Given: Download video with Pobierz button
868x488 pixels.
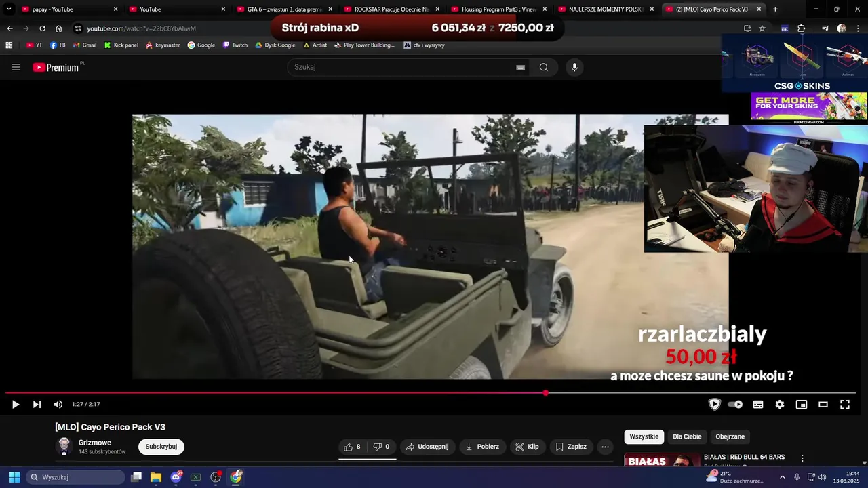Looking at the screenshot, I should 482,447.
